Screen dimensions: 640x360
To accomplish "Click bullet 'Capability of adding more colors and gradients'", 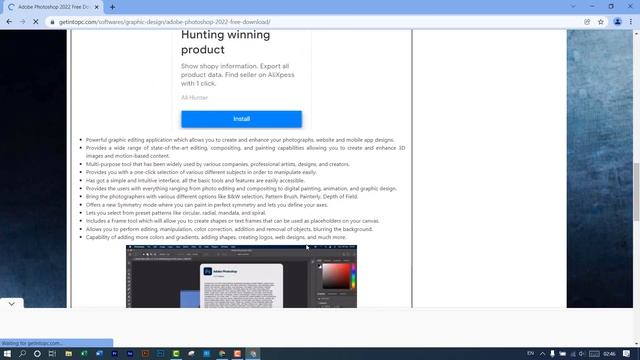I will (216, 237).
